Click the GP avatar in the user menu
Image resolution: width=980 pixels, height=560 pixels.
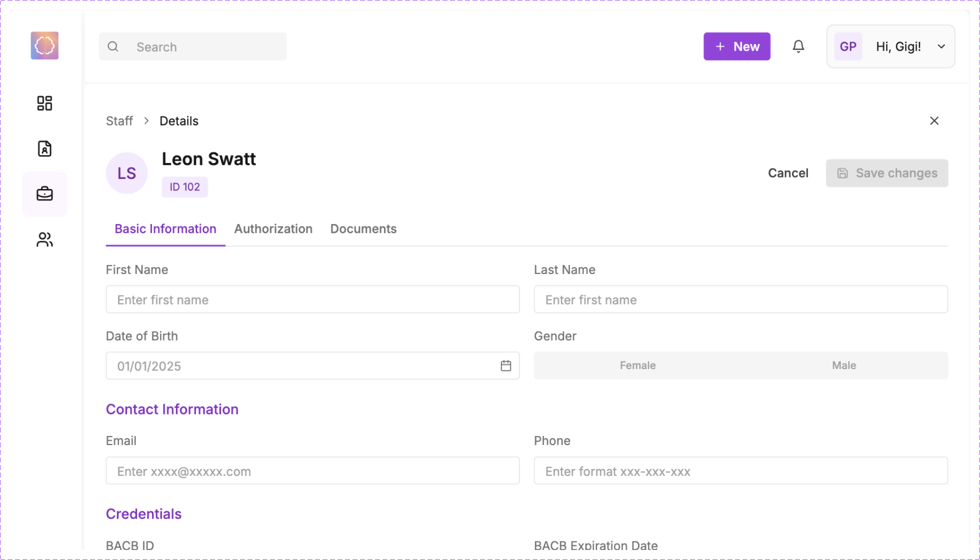pyautogui.click(x=847, y=46)
